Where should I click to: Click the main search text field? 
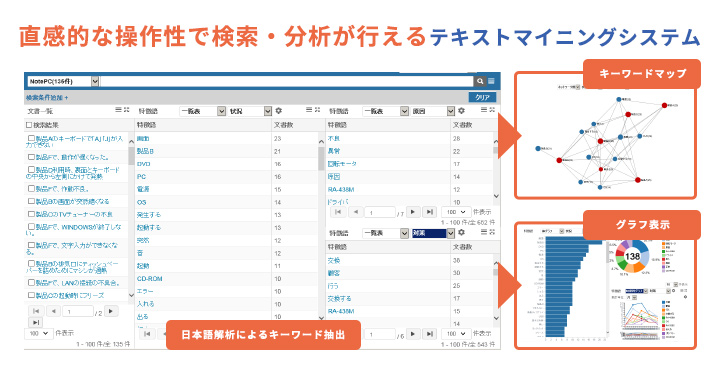[287, 81]
